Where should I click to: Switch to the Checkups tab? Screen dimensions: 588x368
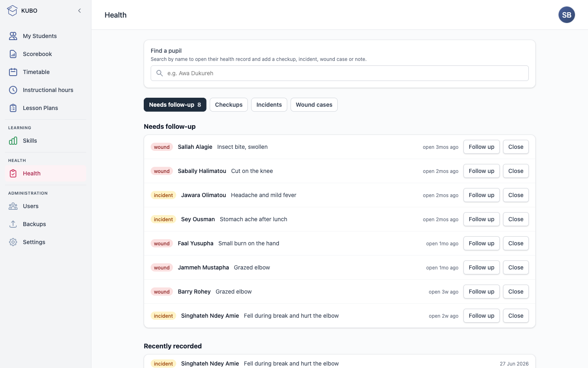(x=229, y=105)
